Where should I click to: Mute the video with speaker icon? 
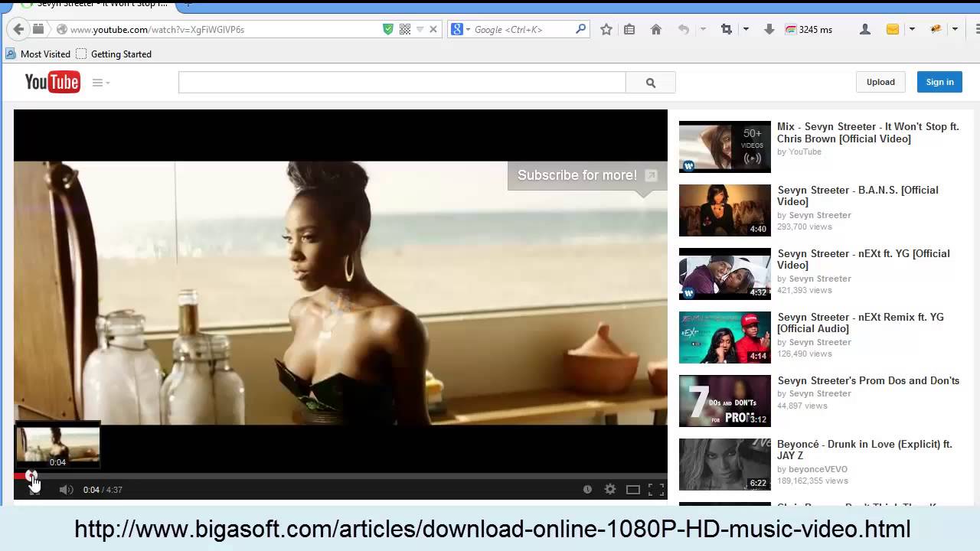[x=67, y=490]
